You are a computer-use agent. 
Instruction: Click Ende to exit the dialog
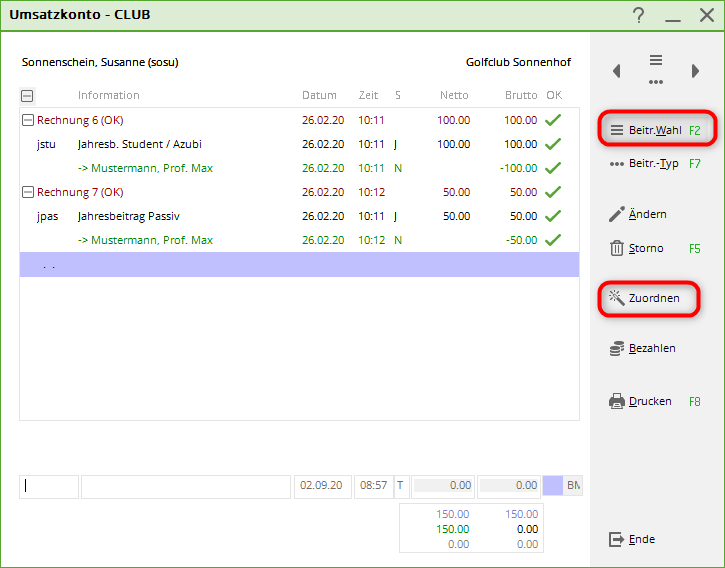click(633, 539)
